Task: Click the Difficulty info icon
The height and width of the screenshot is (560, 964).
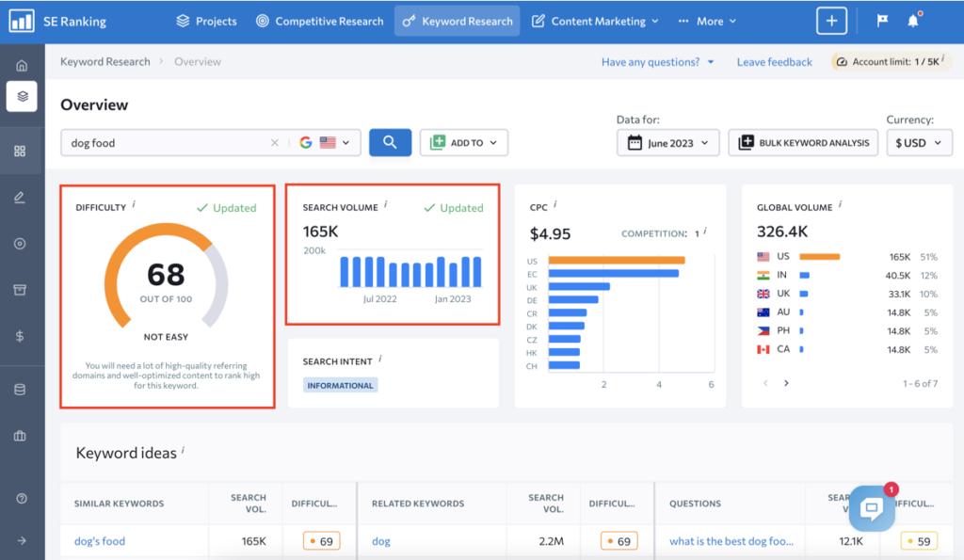Action: [134, 204]
